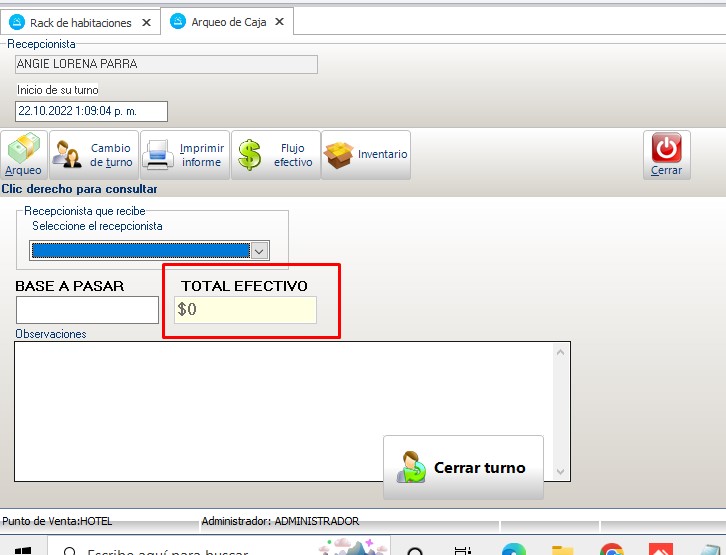
Task: Click the Cerrar turno button
Action: point(463,467)
